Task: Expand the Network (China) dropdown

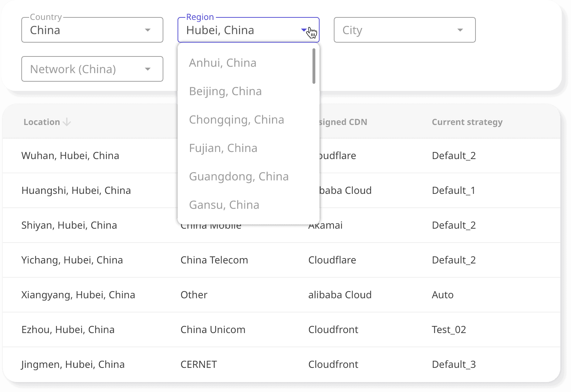Action: point(92,69)
